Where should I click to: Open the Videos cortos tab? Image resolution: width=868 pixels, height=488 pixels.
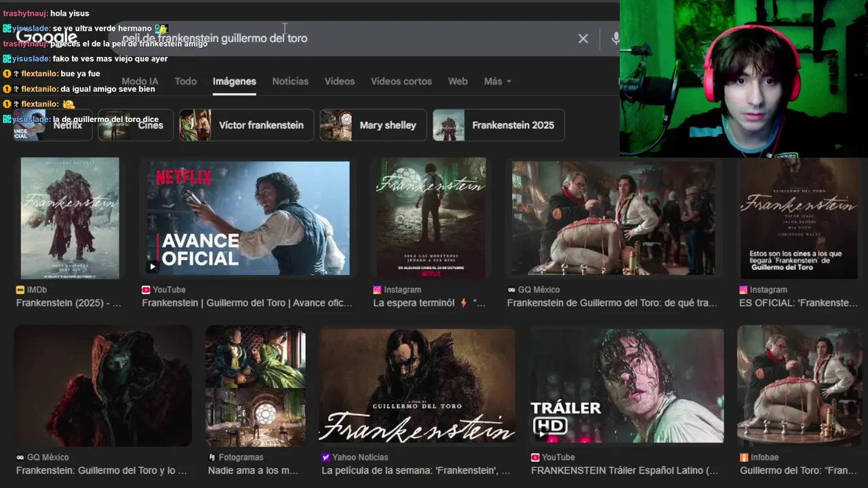click(401, 81)
